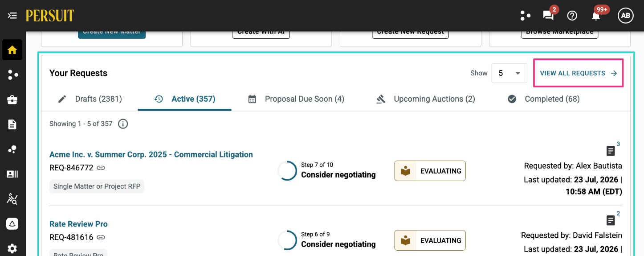The height and width of the screenshot is (256, 644).
Task: Switch to Proposal Due Soon (4) tab
Action: click(x=296, y=99)
